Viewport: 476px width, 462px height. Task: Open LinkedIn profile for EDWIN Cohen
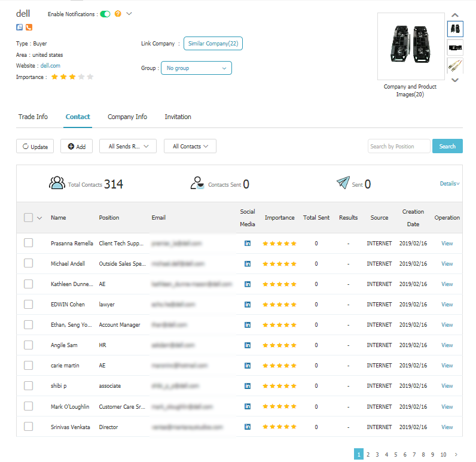coord(248,305)
